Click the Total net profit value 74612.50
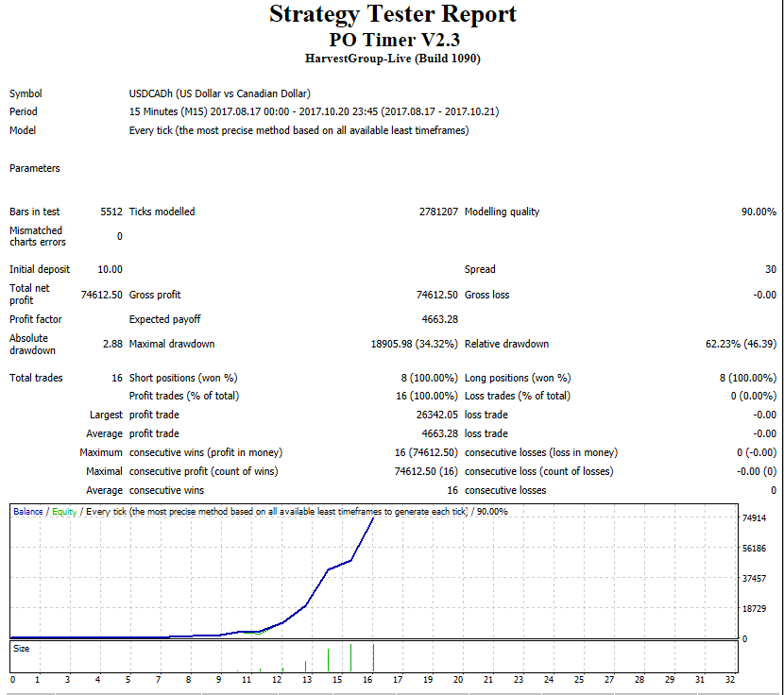This screenshot has width=784, height=695. (x=101, y=295)
